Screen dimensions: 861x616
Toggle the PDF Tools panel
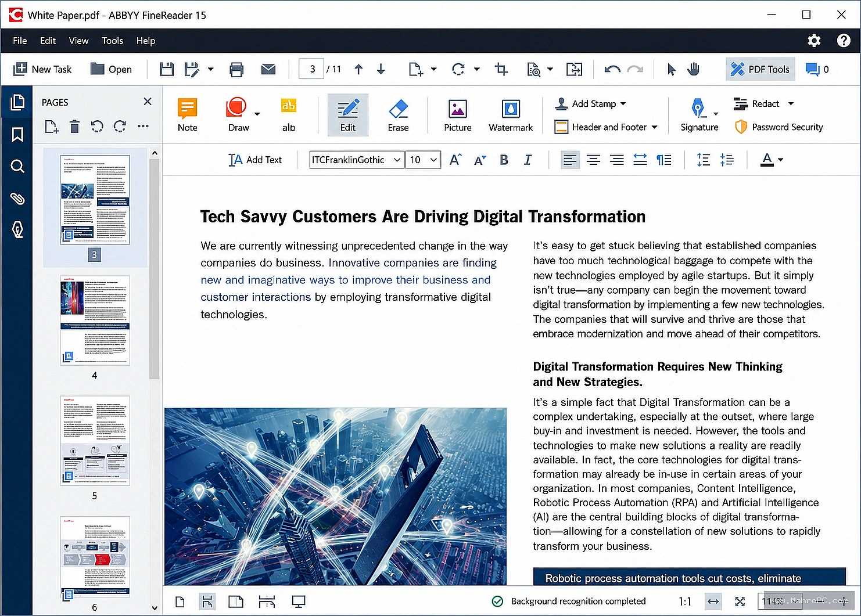[x=760, y=70]
